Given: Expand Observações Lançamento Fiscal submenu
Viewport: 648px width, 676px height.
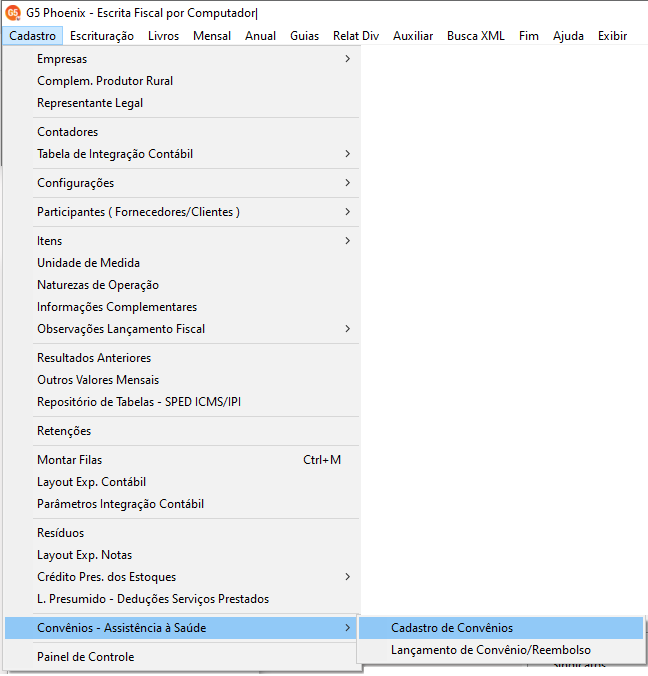Looking at the screenshot, I should pyautogui.click(x=182, y=329).
